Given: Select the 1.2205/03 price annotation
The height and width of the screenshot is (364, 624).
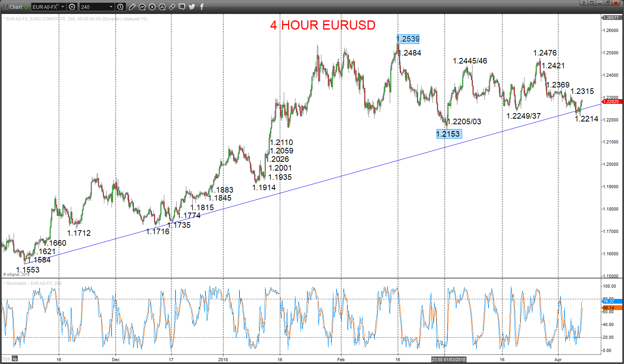Looking at the screenshot, I should click(464, 121).
